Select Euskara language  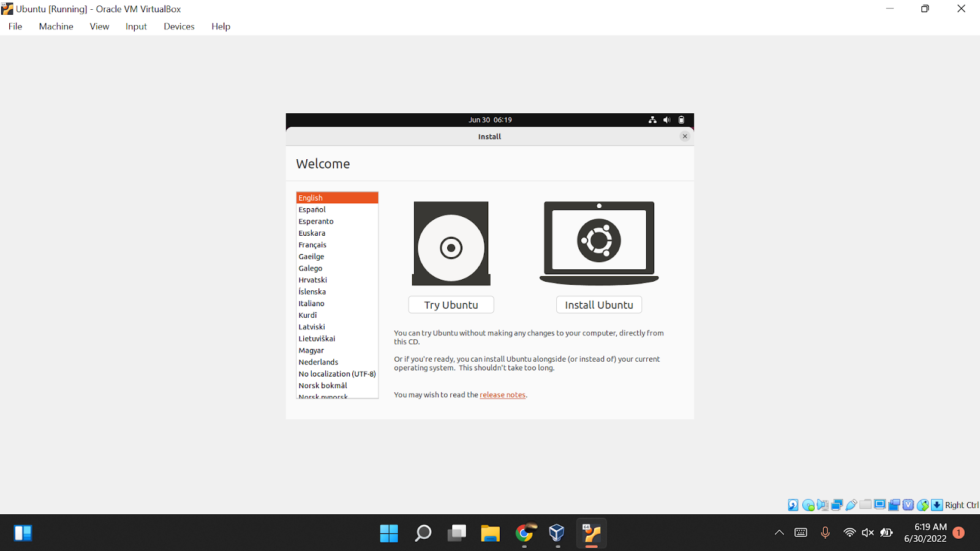(337, 233)
